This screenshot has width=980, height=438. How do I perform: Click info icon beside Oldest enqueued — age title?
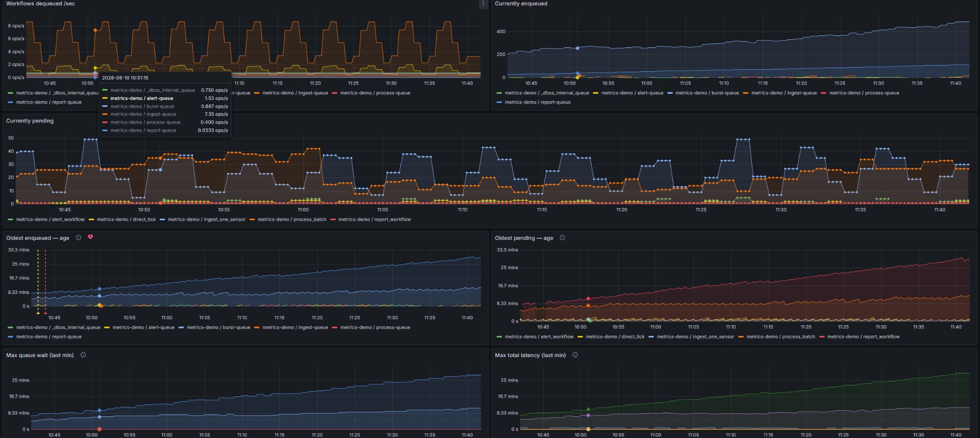pyautogui.click(x=78, y=238)
